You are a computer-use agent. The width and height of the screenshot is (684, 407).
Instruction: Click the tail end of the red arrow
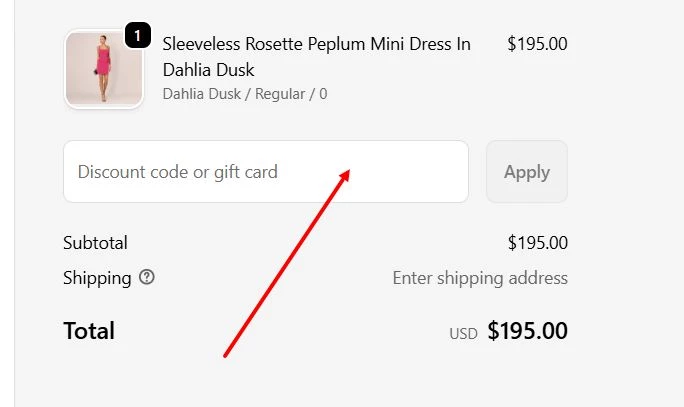pyautogui.click(x=227, y=353)
